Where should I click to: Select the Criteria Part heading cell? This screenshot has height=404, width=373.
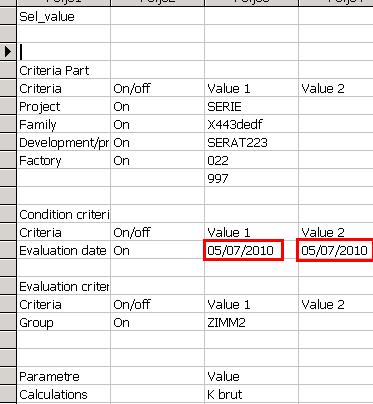64,70
